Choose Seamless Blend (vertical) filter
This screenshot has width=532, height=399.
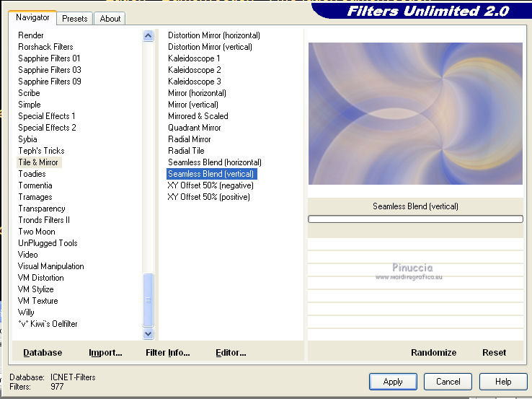211,174
